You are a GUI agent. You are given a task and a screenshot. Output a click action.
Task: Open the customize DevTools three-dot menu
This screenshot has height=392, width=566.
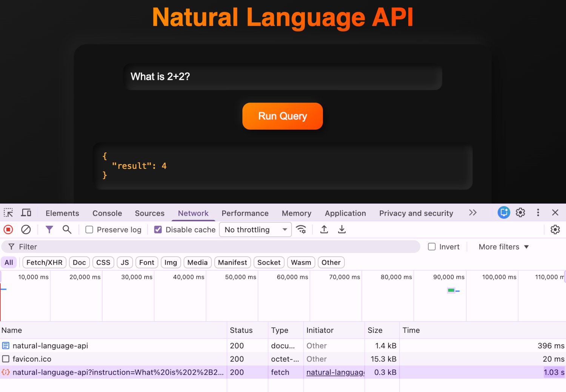(538, 212)
